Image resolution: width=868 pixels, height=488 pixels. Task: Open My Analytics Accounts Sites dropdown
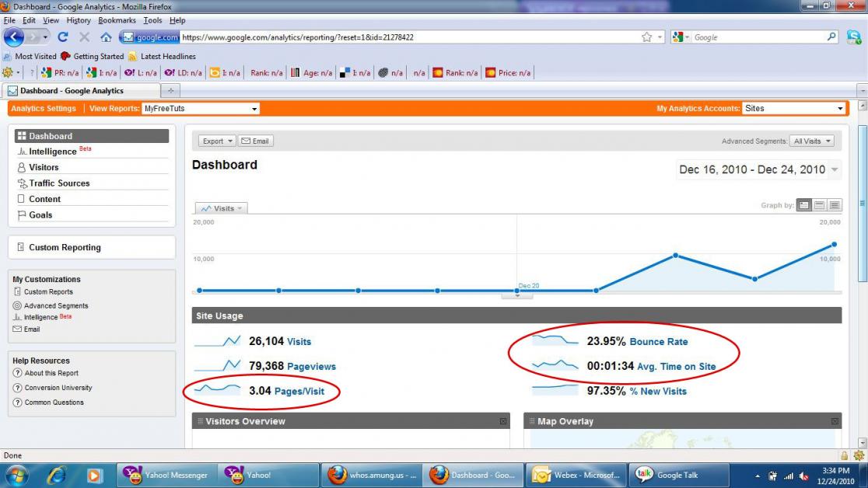pyautogui.click(x=794, y=109)
